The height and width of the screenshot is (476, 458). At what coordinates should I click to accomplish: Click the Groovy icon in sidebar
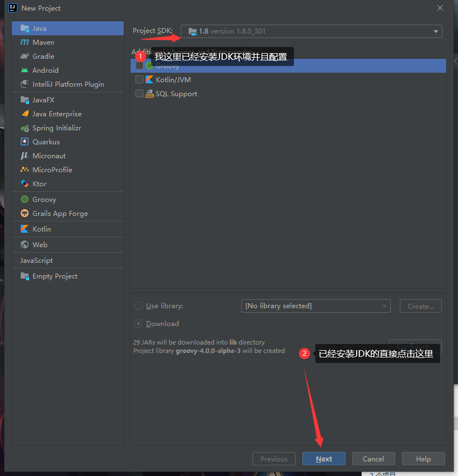coord(25,200)
